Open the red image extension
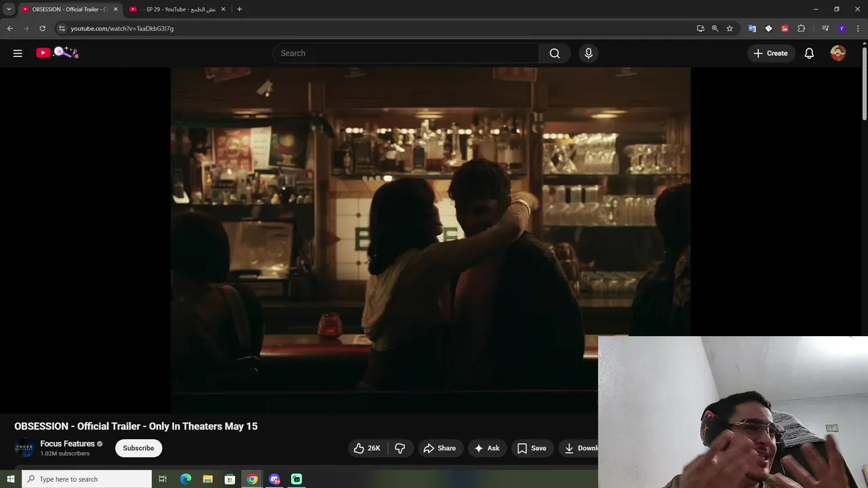The height and width of the screenshot is (488, 868). tap(785, 28)
